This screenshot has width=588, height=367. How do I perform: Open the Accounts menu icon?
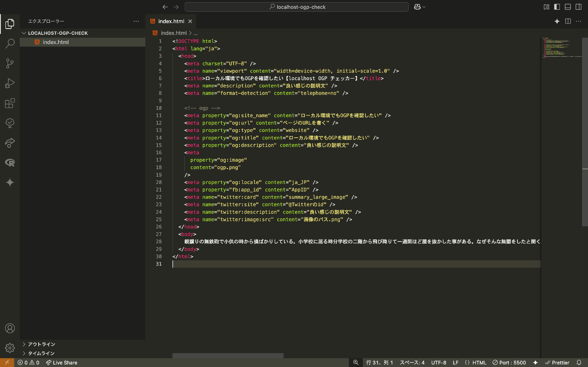[x=10, y=328]
